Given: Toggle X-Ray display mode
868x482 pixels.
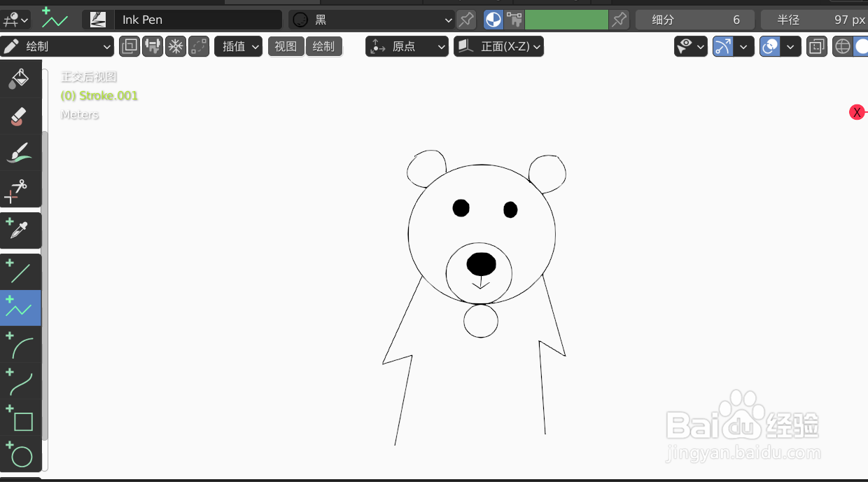Looking at the screenshot, I should [x=817, y=47].
